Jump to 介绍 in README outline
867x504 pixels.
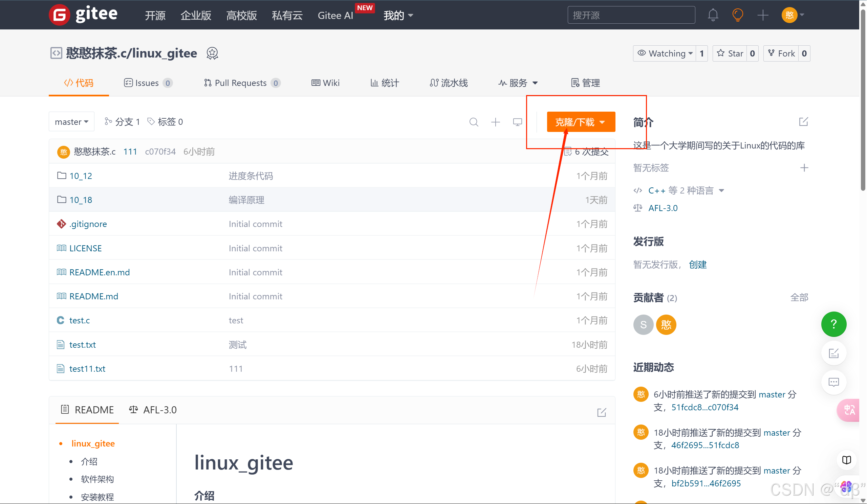pos(89,461)
